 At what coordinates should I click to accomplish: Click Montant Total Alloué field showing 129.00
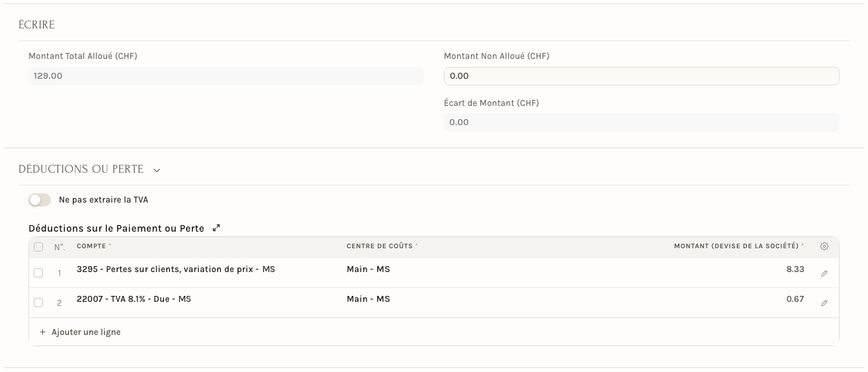(x=226, y=76)
